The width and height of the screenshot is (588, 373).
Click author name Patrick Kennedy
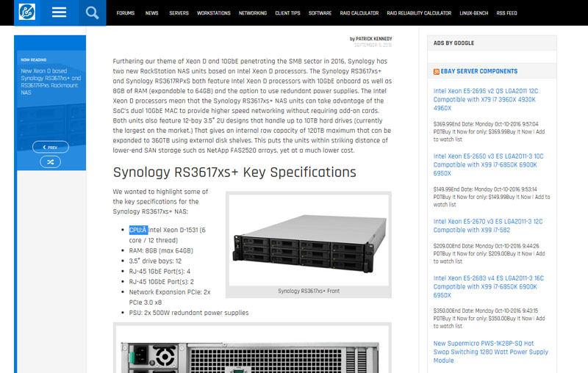pos(374,39)
